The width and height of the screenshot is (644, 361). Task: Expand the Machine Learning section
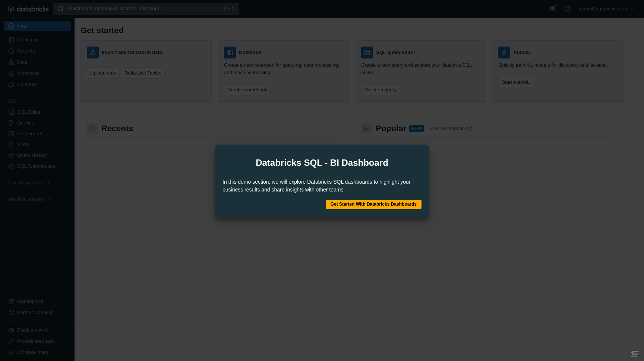pyautogui.click(x=29, y=199)
